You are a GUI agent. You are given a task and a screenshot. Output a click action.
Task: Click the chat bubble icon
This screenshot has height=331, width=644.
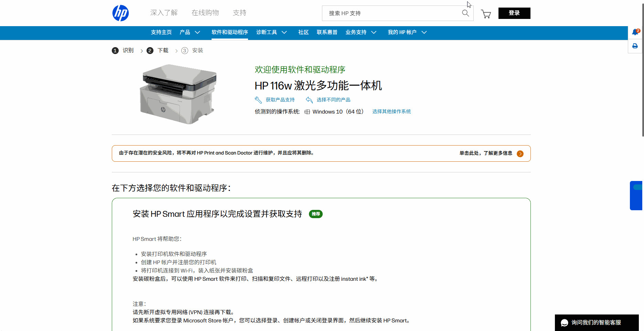coord(564,323)
